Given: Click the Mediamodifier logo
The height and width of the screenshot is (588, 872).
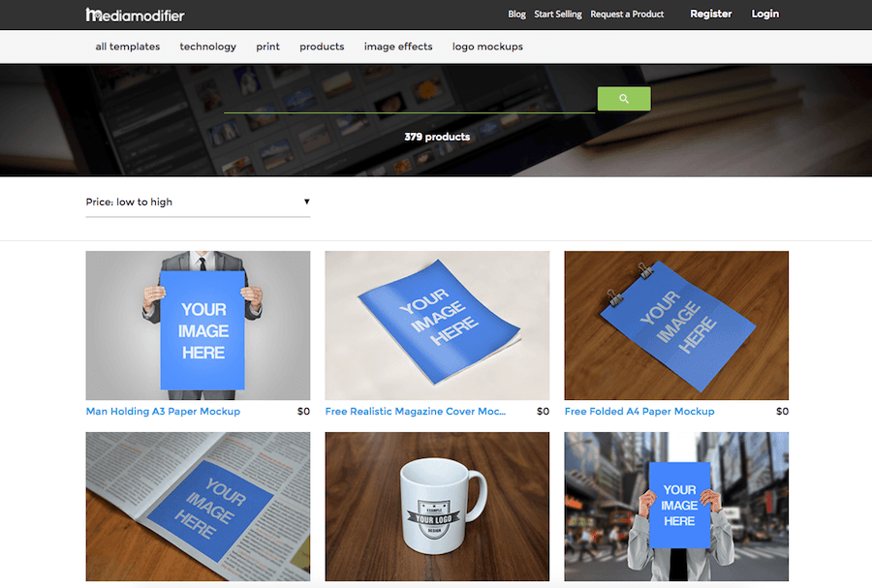Looking at the screenshot, I should [x=135, y=15].
